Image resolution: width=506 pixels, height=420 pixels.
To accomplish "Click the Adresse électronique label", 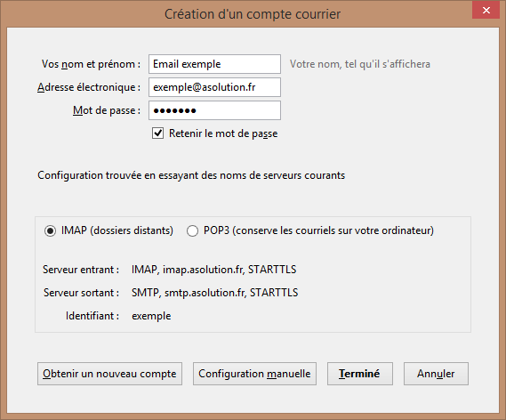I will tap(89, 87).
